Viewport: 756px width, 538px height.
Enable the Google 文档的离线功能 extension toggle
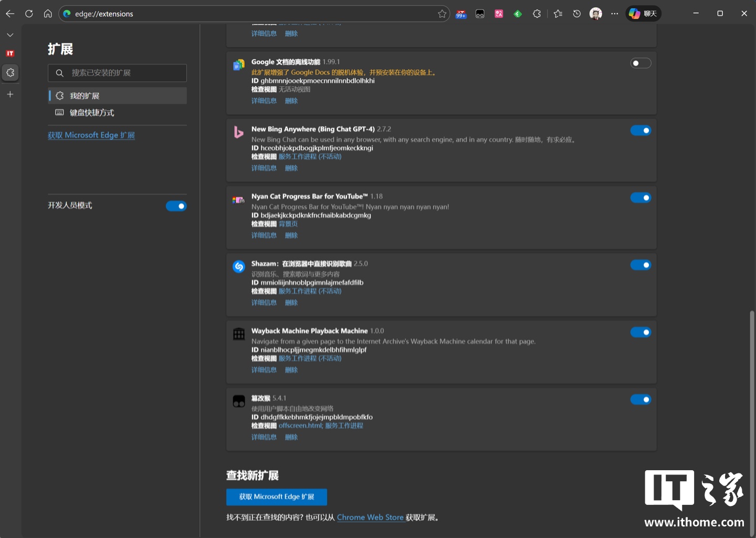click(640, 63)
